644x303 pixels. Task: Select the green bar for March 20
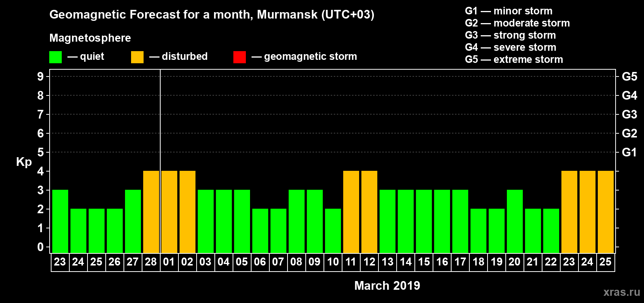coord(515,221)
